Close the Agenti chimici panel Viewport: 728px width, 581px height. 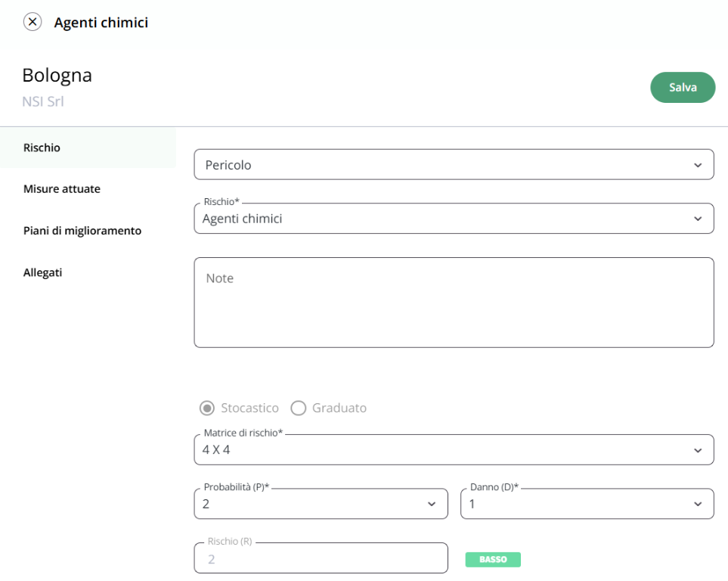(33, 22)
